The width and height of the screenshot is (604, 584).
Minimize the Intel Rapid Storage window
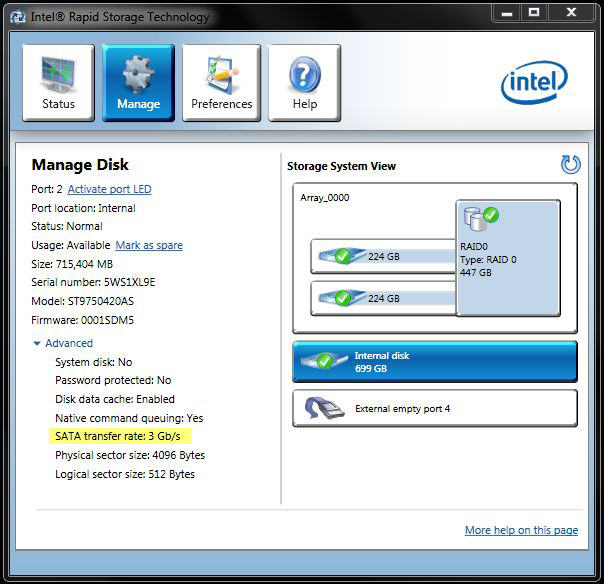click(507, 13)
